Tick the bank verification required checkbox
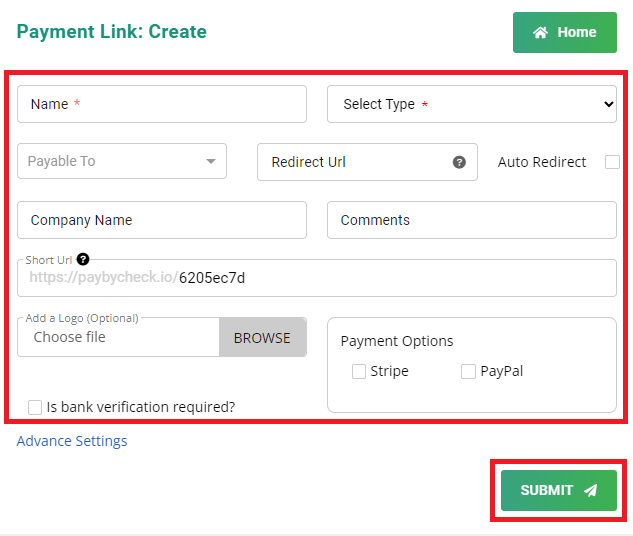Viewport: 633px width, 536px height. pos(35,407)
